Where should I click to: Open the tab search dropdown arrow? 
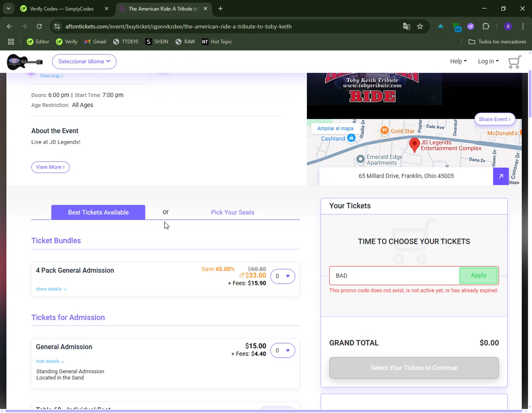pos(8,9)
